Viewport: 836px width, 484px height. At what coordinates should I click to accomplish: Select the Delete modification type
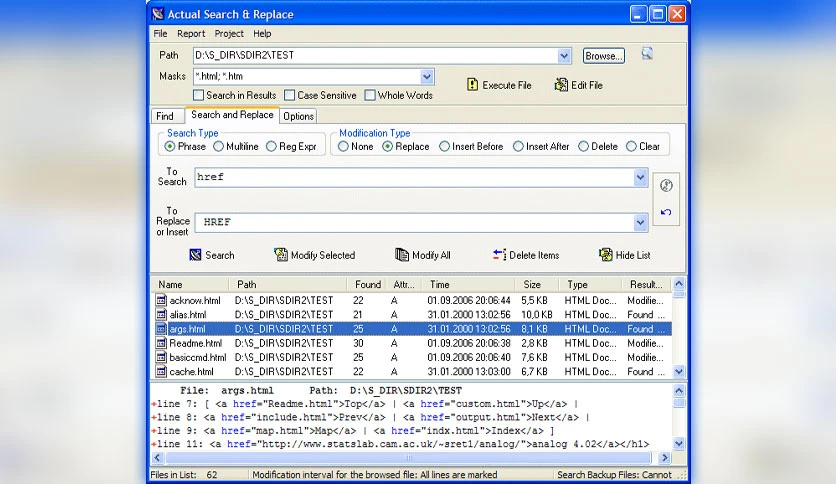click(583, 146)
